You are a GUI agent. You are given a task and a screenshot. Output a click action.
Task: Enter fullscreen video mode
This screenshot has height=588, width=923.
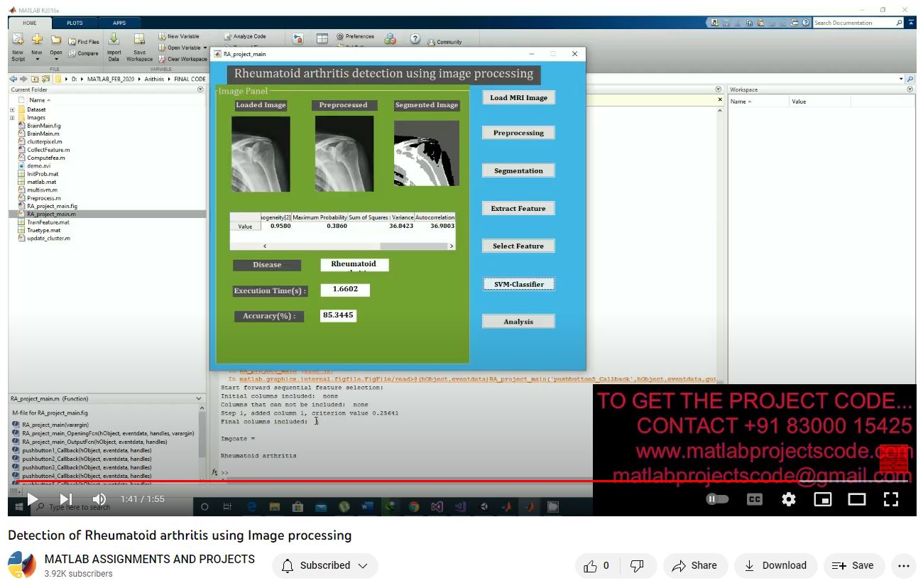tap(890, 499)
